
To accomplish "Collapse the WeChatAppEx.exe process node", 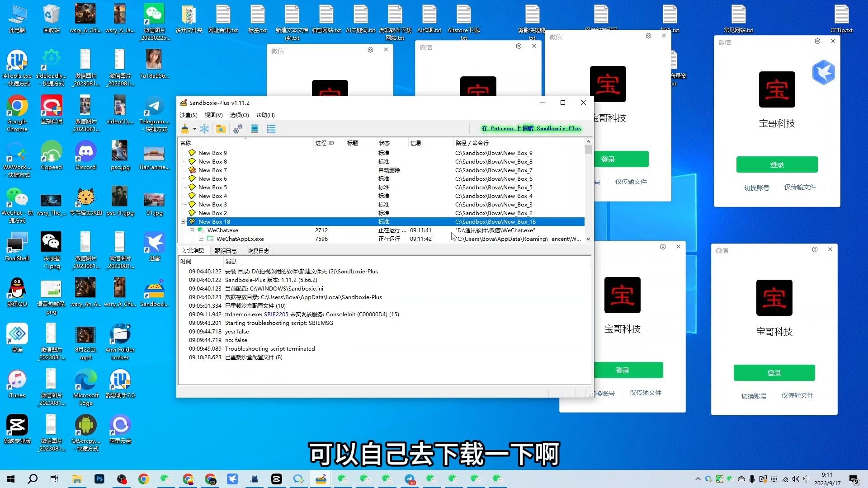I will [x=201, y=239].
